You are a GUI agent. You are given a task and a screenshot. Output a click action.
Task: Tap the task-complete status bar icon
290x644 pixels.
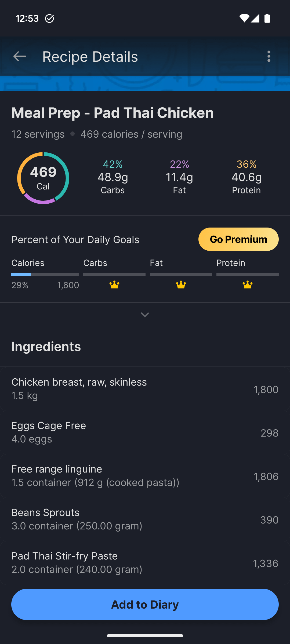coord(49,19)
